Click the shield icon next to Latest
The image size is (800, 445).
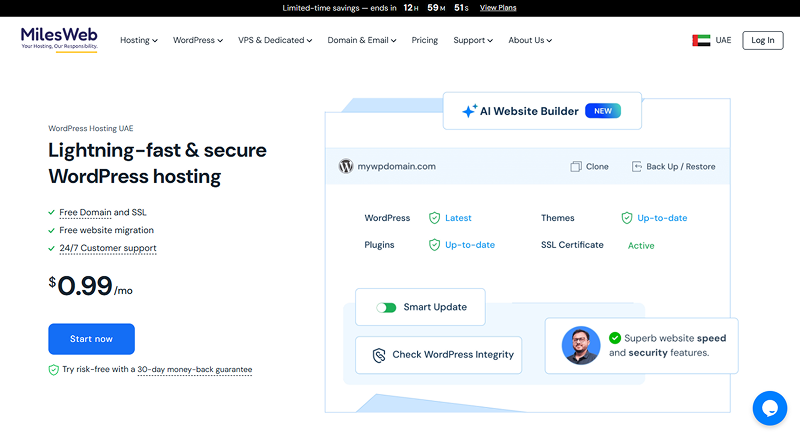pos(434,218)
